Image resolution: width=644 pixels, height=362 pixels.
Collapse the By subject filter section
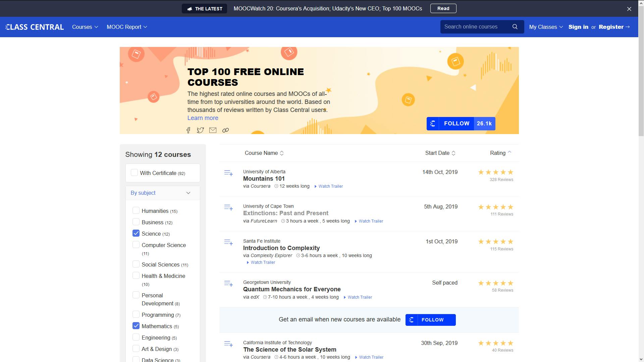click(x=188, y=193)
